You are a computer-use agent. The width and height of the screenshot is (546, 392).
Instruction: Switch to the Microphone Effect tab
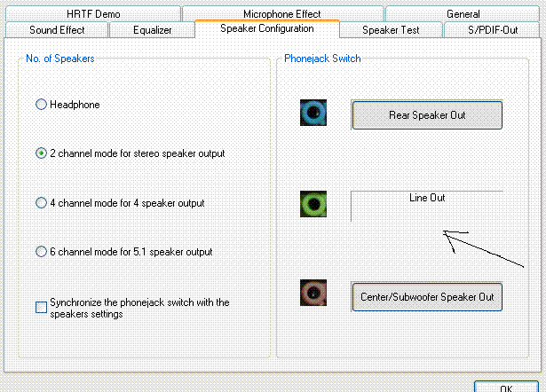282,14
